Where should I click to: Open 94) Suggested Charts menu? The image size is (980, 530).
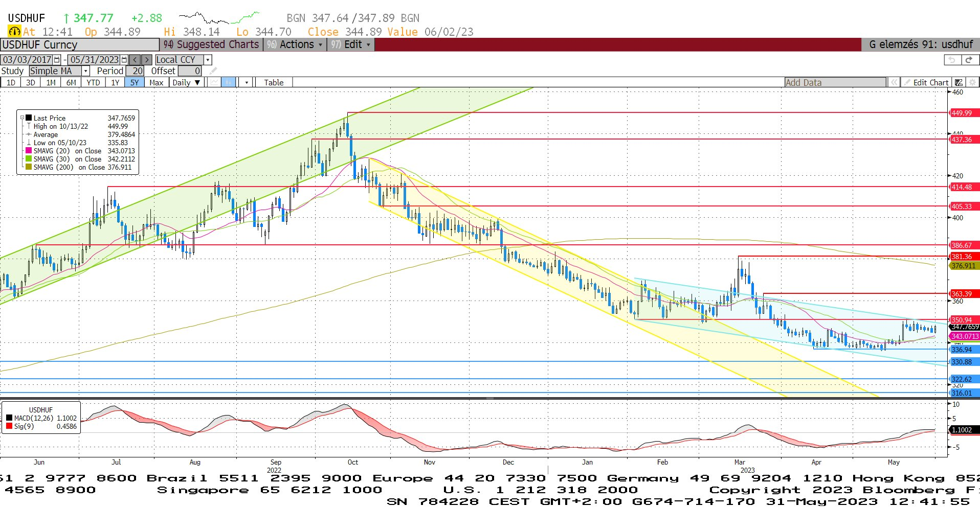[x=211, y=44]
